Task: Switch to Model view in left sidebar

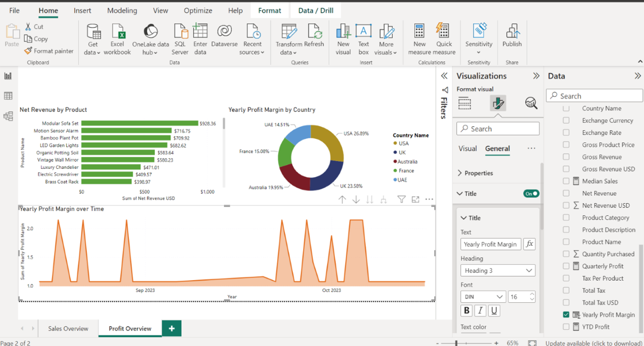Action: (8, 116)
